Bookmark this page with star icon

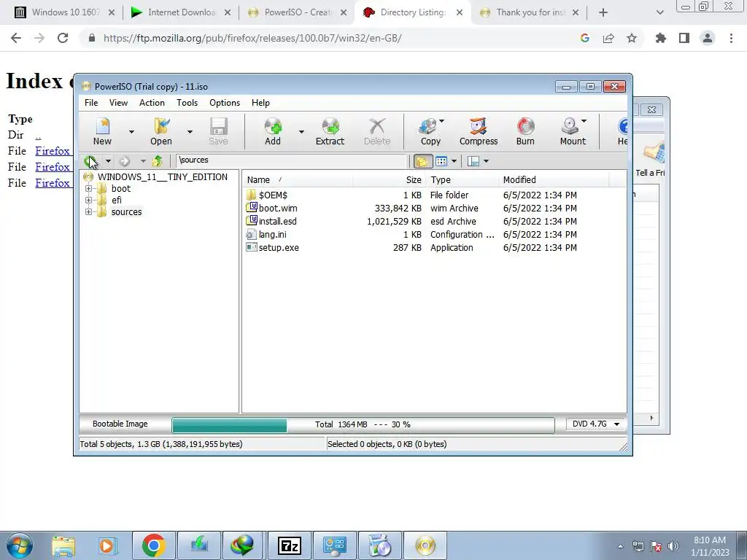point(632,38)
